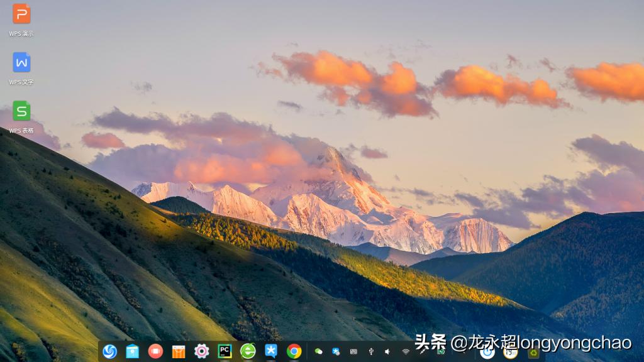Launch PyCharm from the dock
644x362 pixels.
[x=225, y=353]
